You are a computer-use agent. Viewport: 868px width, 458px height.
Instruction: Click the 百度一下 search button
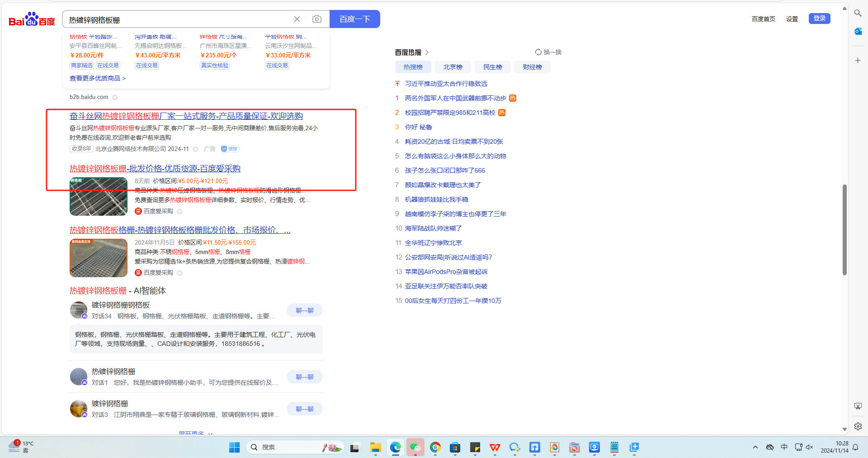[x=354, y=19]
